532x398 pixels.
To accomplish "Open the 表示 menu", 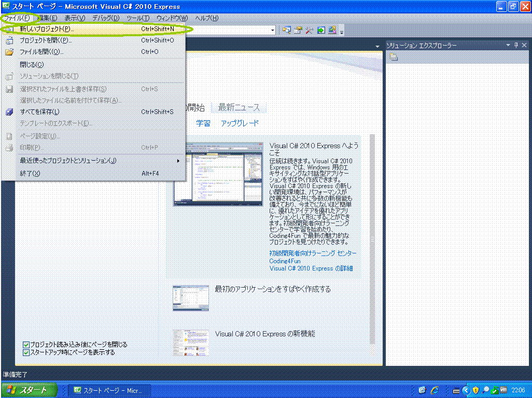I will [75, 18].
